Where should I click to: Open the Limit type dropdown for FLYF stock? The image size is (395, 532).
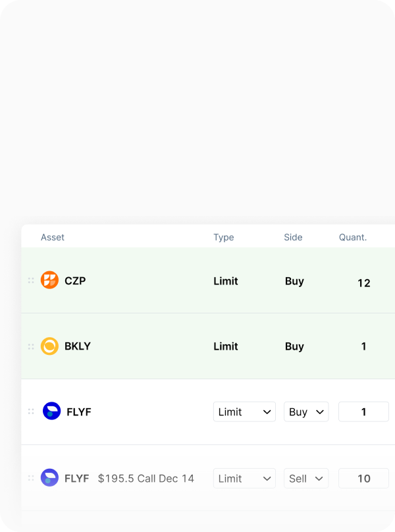(244, 412)
